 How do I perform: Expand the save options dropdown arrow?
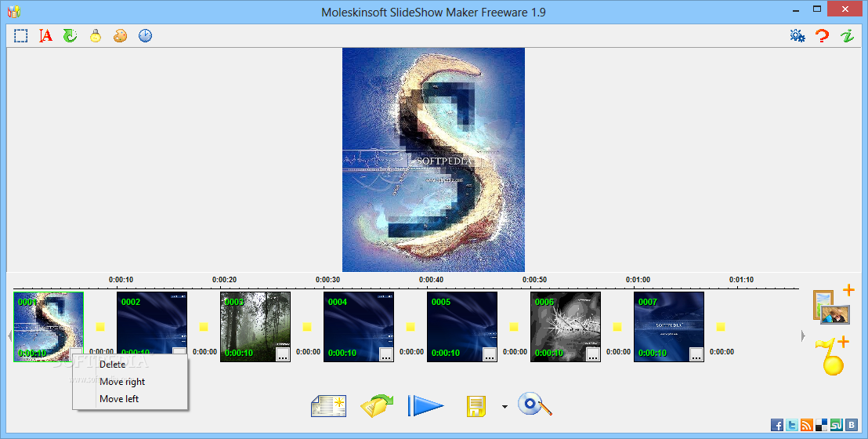(x=505, y=407)
